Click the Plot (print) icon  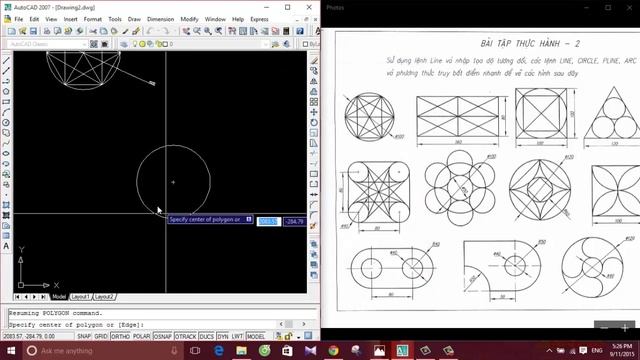click(x=47, y=31)
